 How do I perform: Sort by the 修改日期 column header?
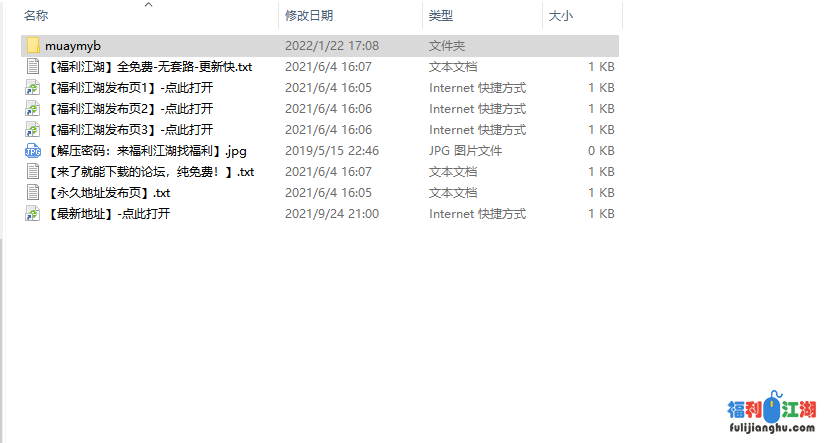click(309, 16)
